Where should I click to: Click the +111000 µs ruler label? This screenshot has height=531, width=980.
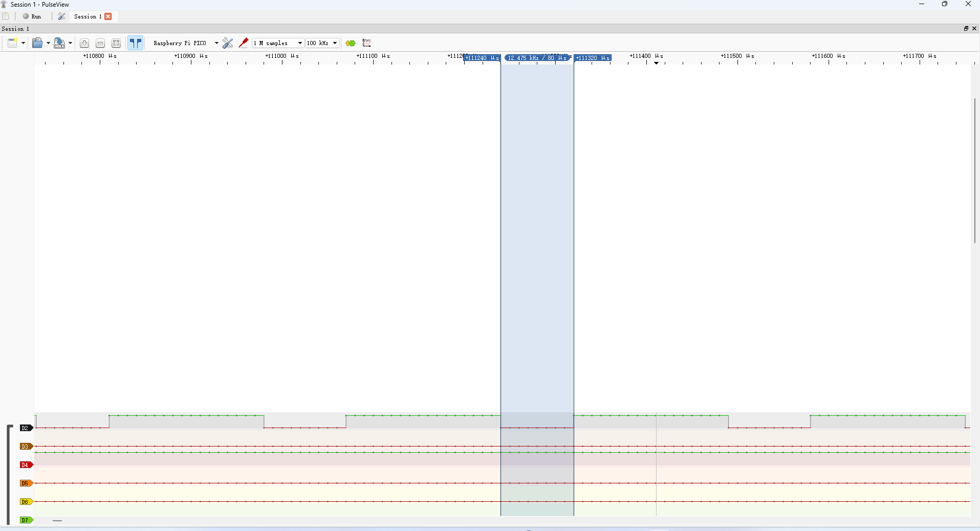coord(282,56)
